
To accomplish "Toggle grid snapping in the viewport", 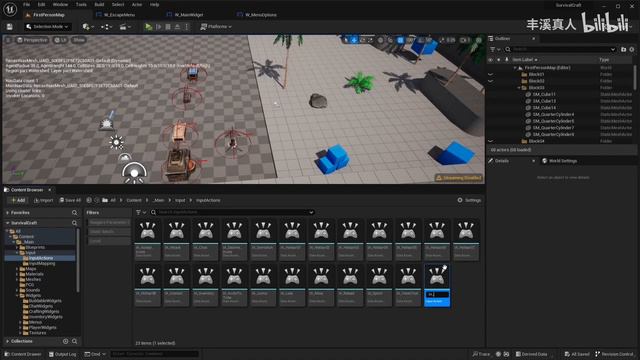I will [400, 40].
